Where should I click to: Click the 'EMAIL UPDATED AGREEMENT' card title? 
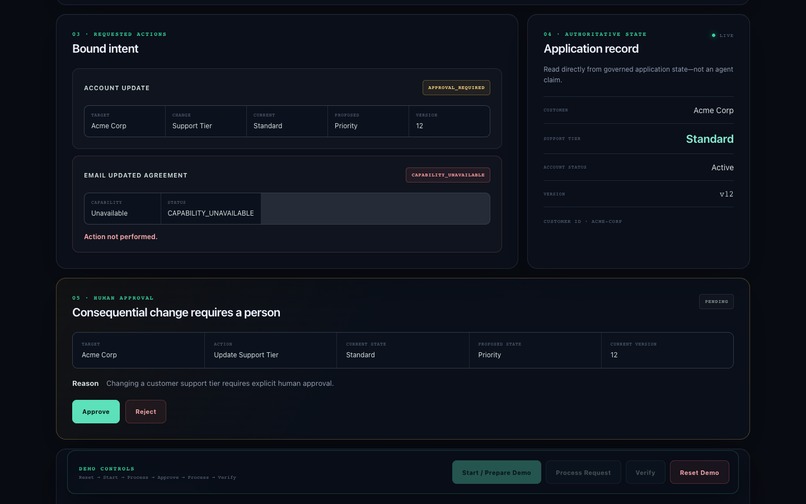click(x=136, y=175)
